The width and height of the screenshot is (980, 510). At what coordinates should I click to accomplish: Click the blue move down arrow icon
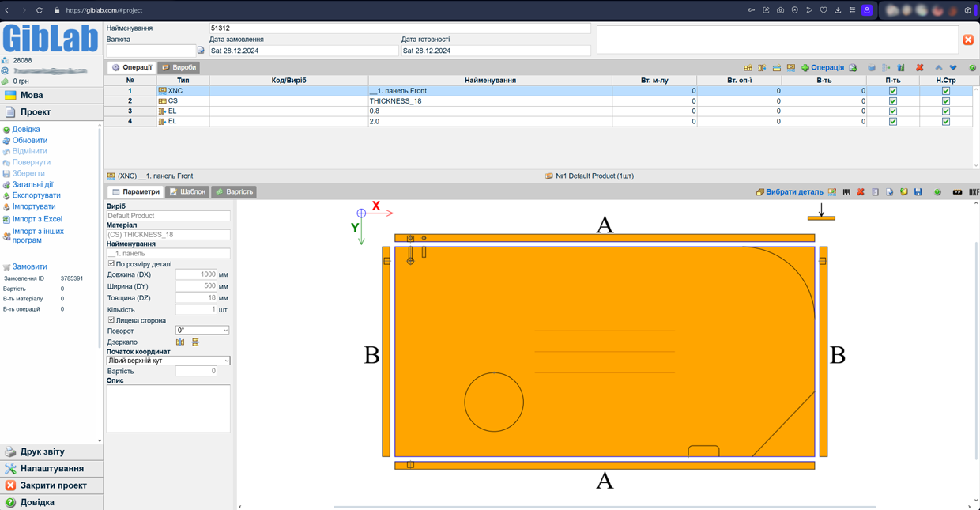(x=953, y=68)
